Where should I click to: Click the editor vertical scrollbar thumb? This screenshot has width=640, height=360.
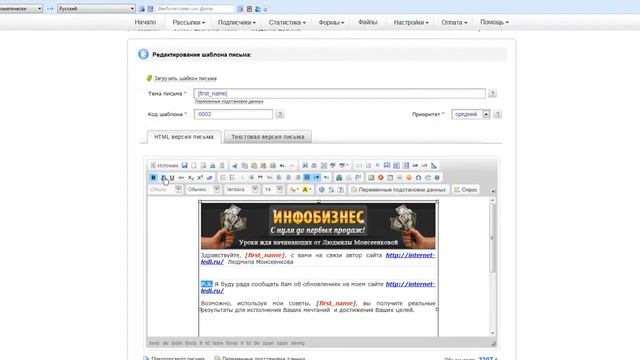pos(493,238)
